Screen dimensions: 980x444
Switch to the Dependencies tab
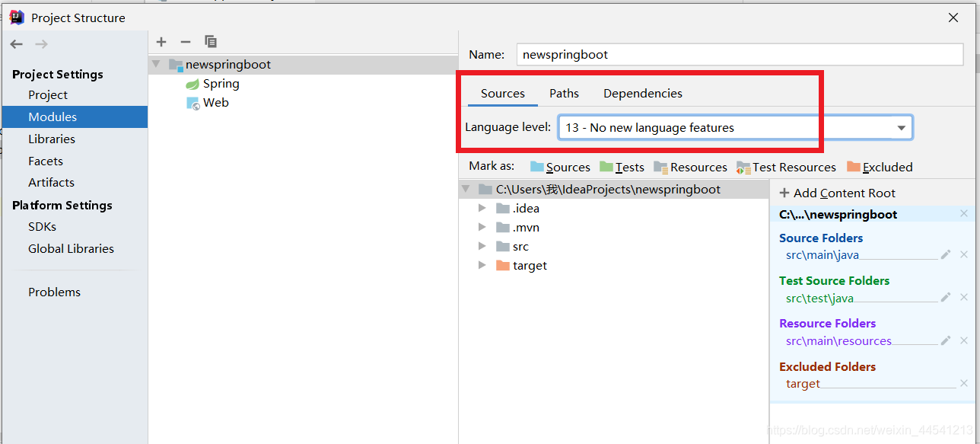tap(642, 93)
